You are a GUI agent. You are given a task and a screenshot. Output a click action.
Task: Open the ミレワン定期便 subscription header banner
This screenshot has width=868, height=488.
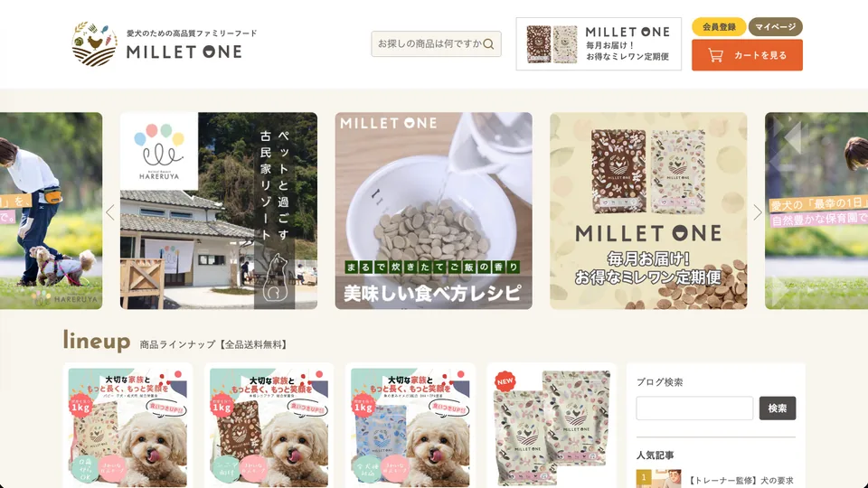(x=599, y=43)
